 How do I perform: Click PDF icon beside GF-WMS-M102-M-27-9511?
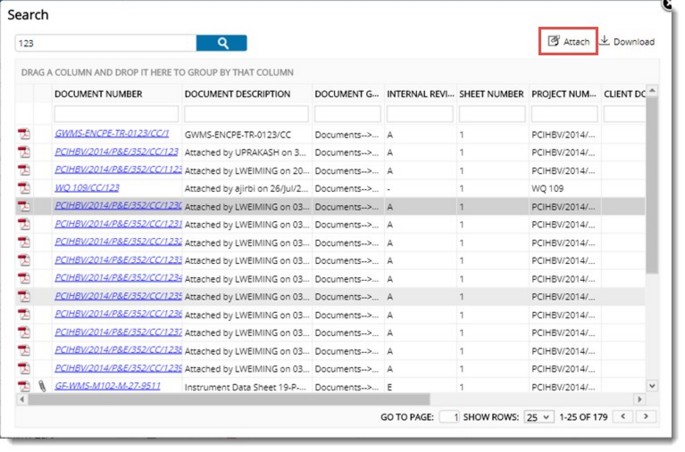tap(24, 385)
